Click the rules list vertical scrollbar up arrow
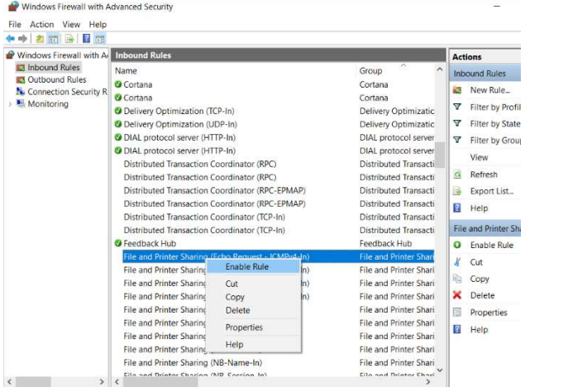Image resolution: width=568 pixels, height=392 pixels. click(440, 69)
